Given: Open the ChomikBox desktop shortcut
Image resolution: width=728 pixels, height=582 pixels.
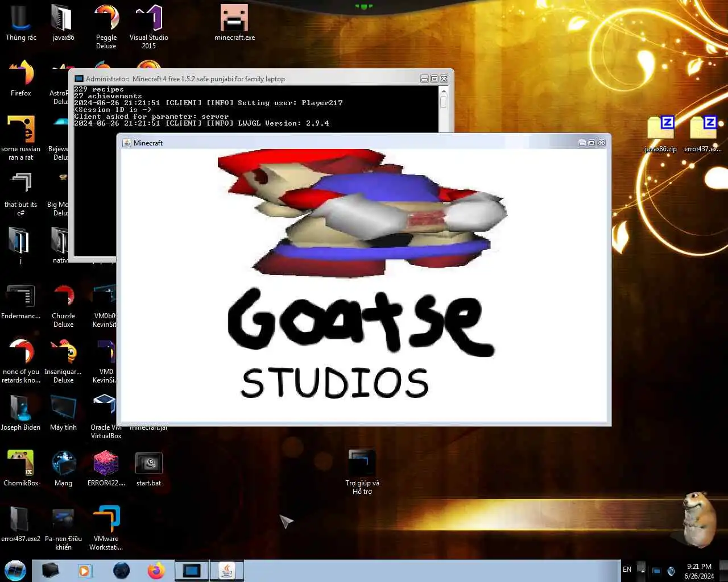Looking at the screenshot, I should pos(20,468).
